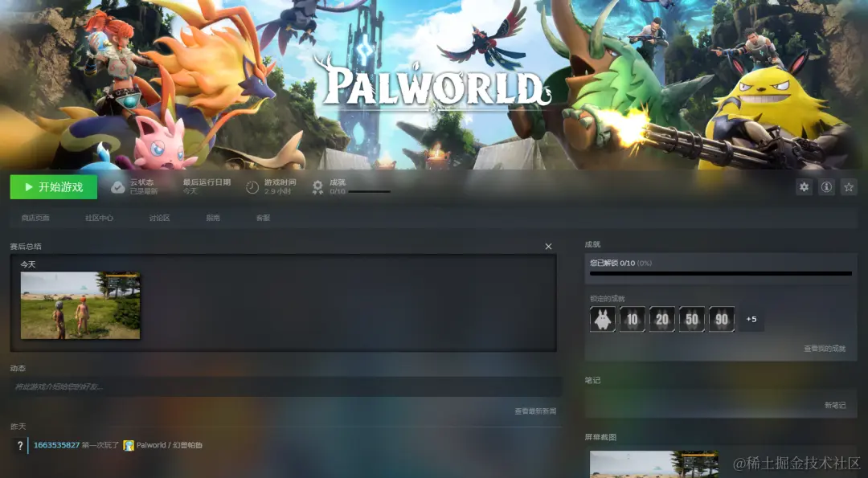Open the 商店页面 store page tab

[35, 218]
